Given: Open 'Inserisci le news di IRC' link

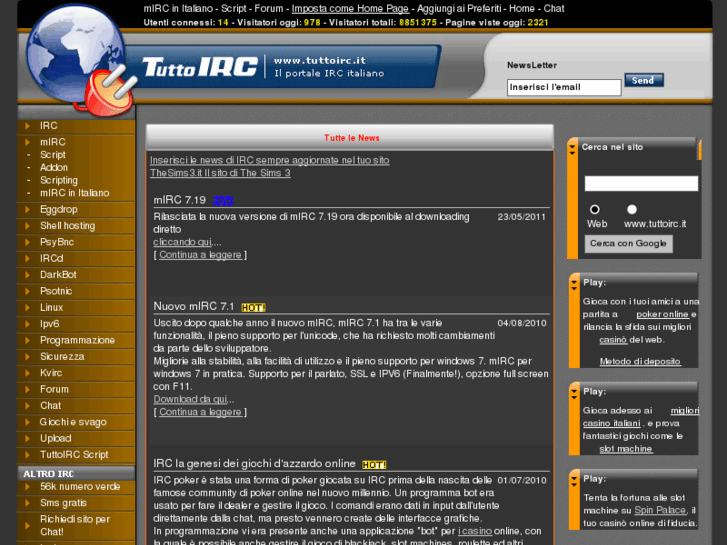Looking at the screenshot, I should (269, 160).
